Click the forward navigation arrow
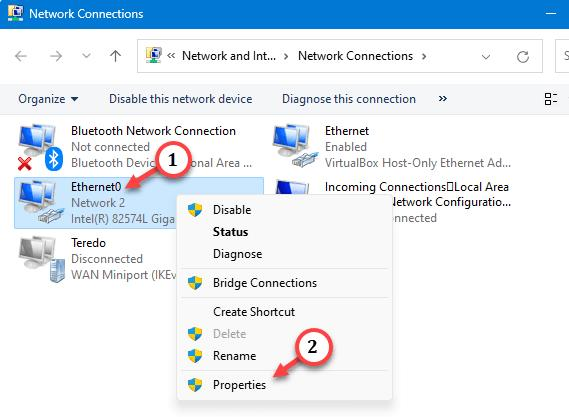Viewport: 569px width, 417px height. [56, 56]
